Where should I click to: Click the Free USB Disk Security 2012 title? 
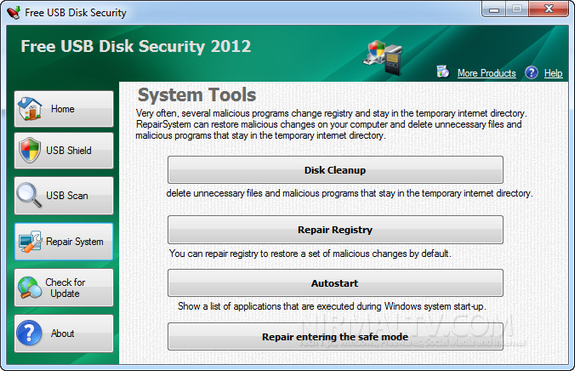(x=136, y=47)
